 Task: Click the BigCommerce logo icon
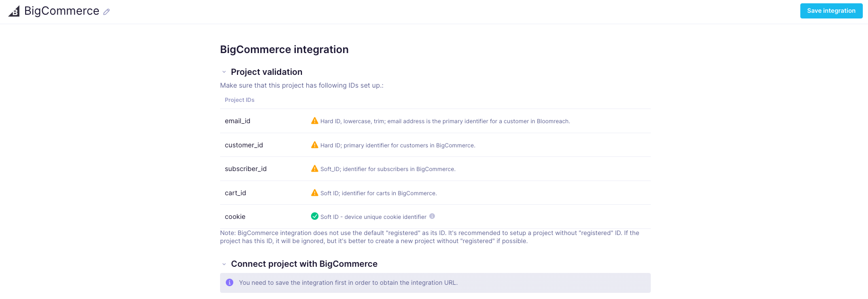pos(14,11)
